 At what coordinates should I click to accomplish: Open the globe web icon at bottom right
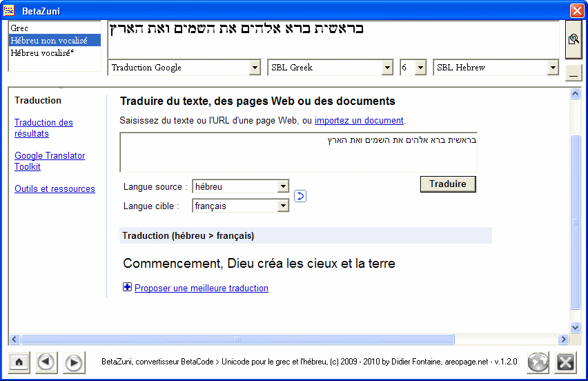point(538,362)
